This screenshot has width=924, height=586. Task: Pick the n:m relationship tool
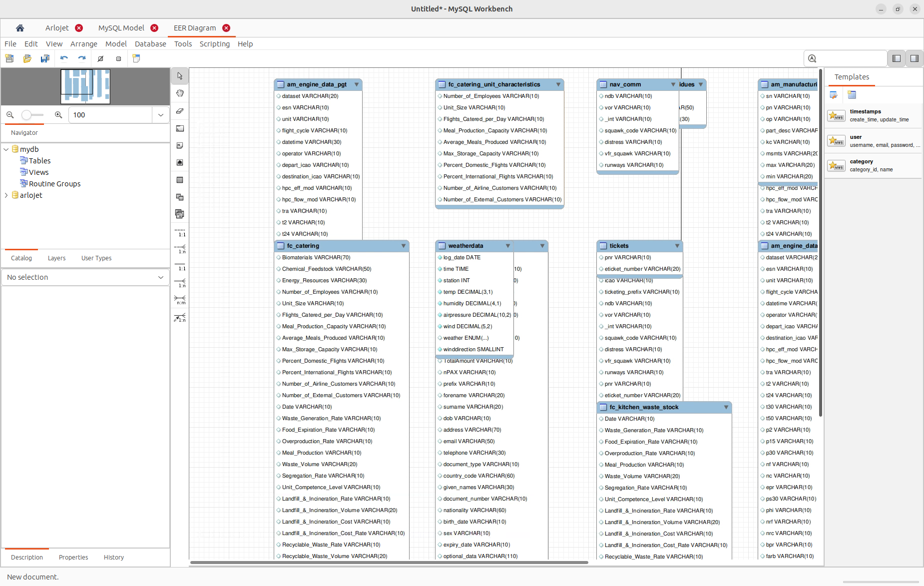click(180, 300)
